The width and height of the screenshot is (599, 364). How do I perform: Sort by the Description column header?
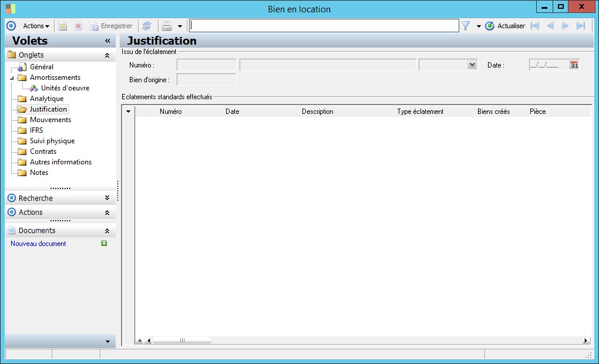tap(318, 112)
